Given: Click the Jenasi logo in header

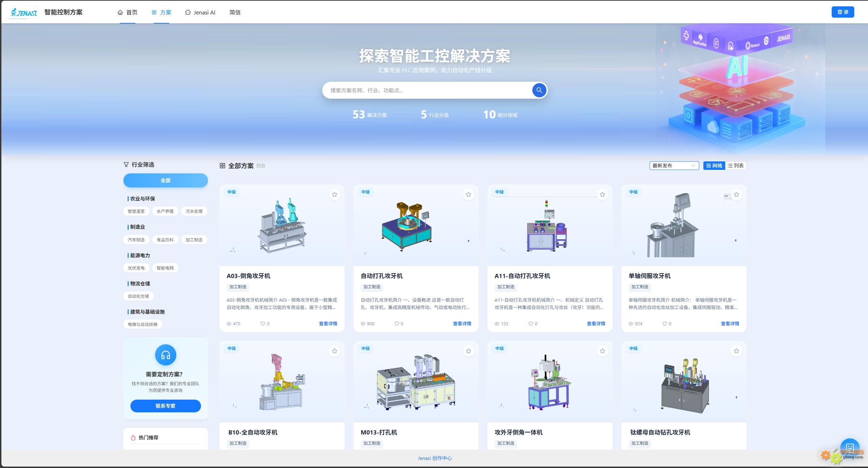Looking at the screenshot, I should pyautogui.click(x=24, y=12).
